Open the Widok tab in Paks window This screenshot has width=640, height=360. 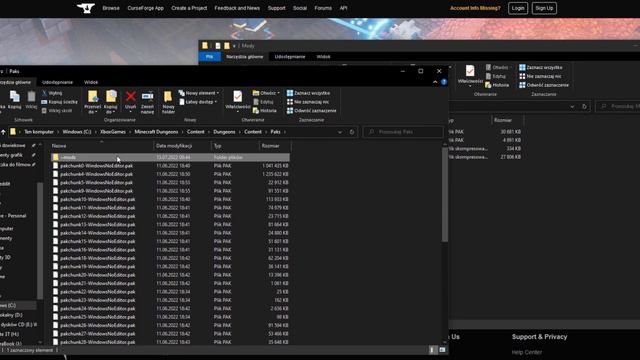click(x=91, y=82)
